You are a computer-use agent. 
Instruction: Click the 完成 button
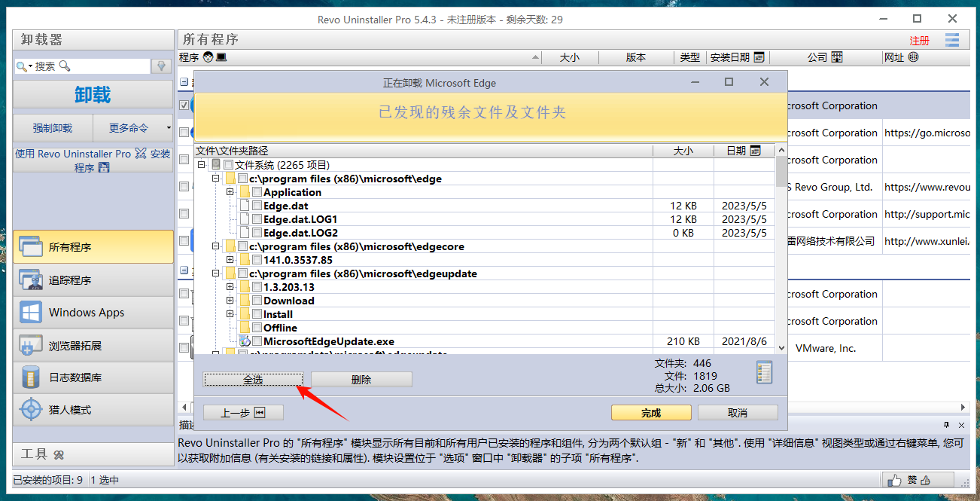[x=650, y=413]
